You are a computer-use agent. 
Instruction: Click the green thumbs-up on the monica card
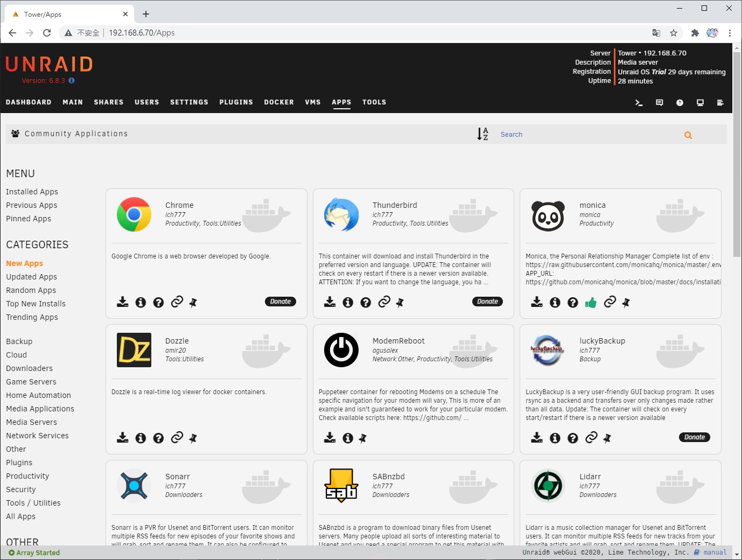pos(591,302)
